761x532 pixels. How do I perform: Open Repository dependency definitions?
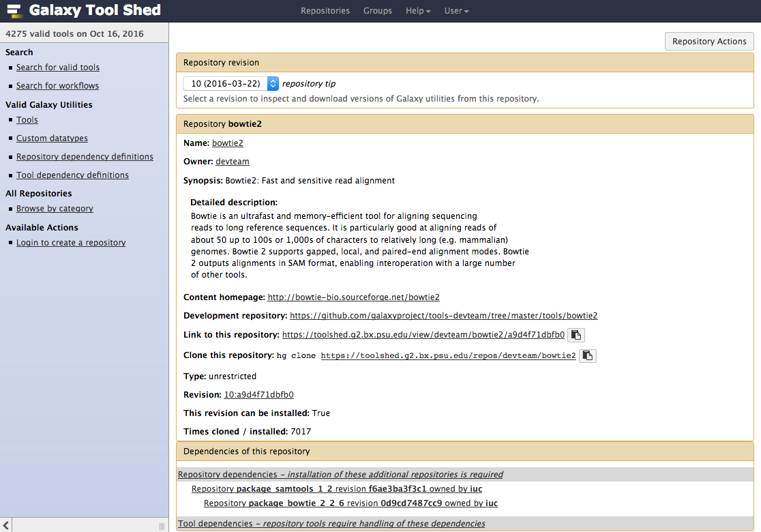pos(85,157)
